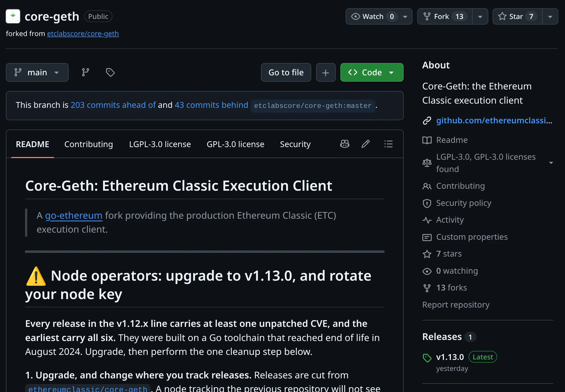Click the Report repository link

pyautogui.click(x=456, y=305)
